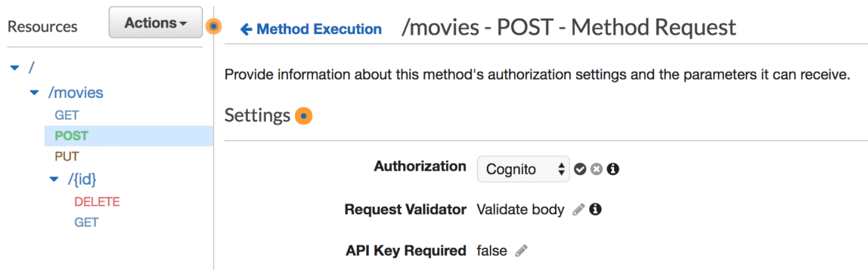The height and width of the screenshot is (270, 868).
Task: Select the POST method item
Action: (129, 136)
